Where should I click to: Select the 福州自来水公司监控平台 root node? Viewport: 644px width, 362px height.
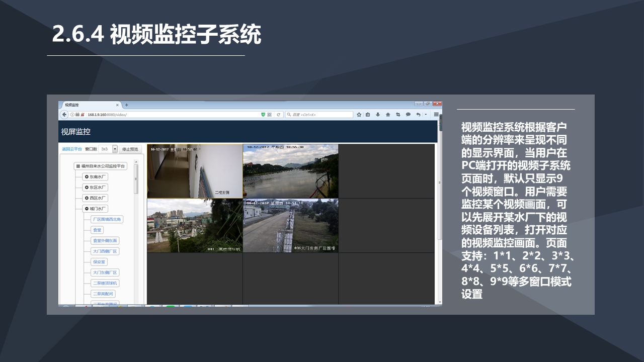pos(100,166)
